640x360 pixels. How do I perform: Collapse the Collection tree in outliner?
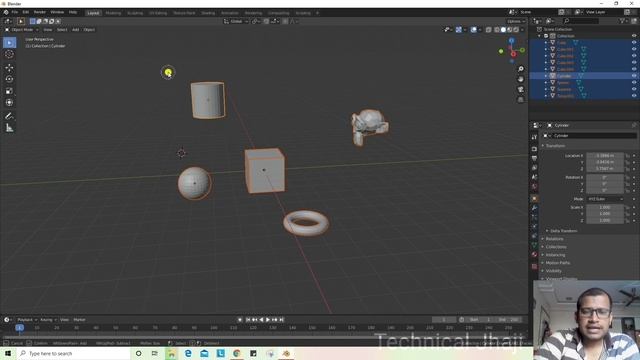[540, 36]
